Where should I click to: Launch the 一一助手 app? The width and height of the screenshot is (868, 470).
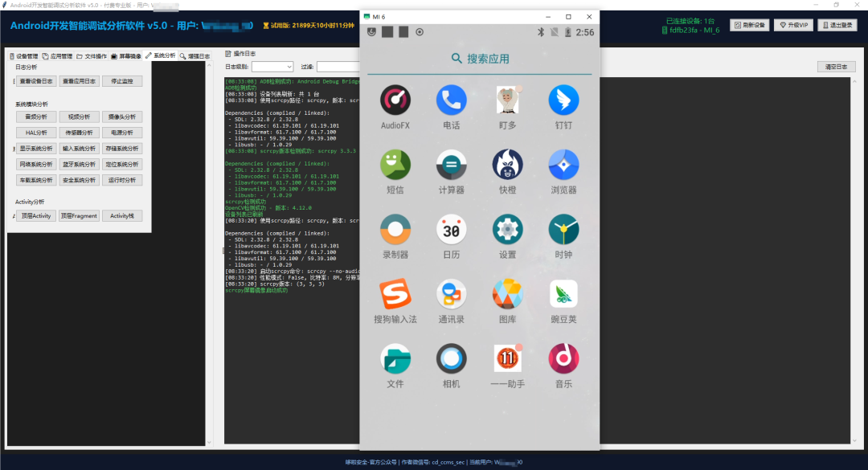click(508, 359)
